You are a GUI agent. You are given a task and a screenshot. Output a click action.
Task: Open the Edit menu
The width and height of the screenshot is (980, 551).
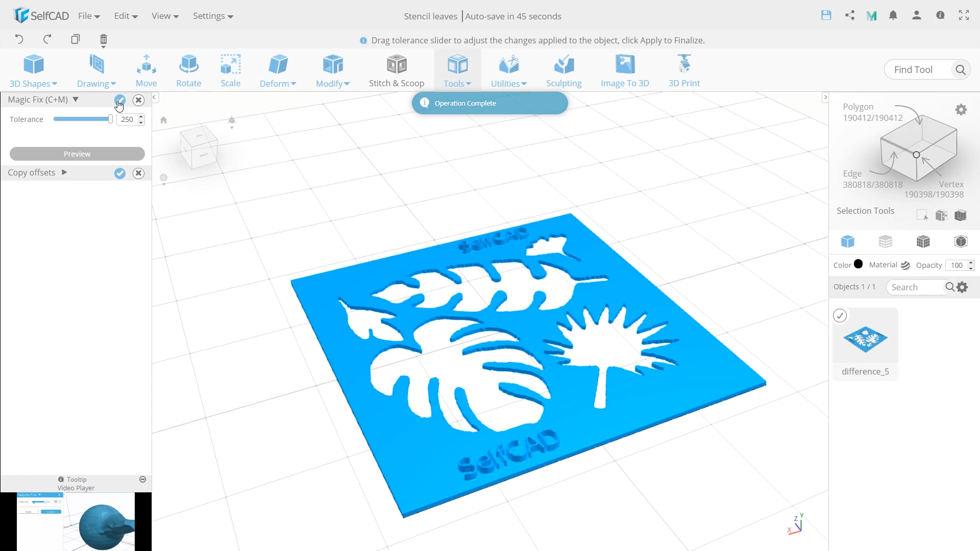pyautogui.click(x=126, y=16)
